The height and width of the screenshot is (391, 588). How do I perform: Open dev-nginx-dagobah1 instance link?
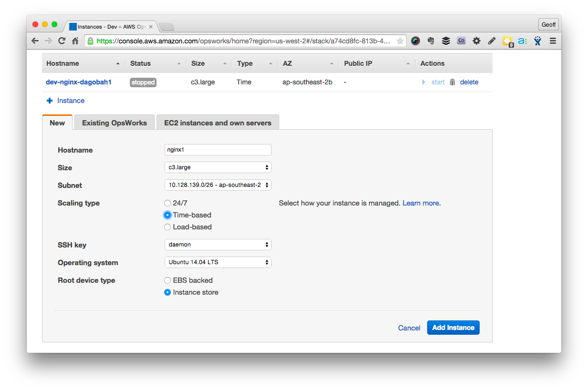pyautogui.click(x=79, y=82)
